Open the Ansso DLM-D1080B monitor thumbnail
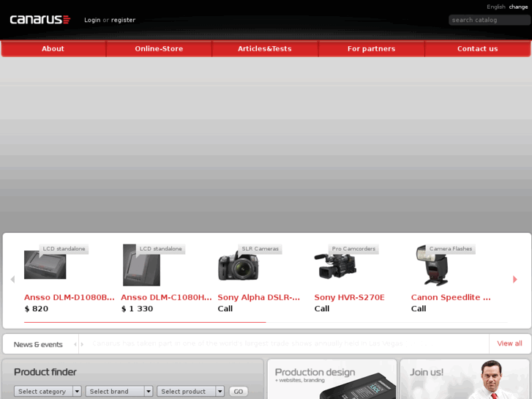The width and height of the screenshot is (532, 399). (45, 264)
